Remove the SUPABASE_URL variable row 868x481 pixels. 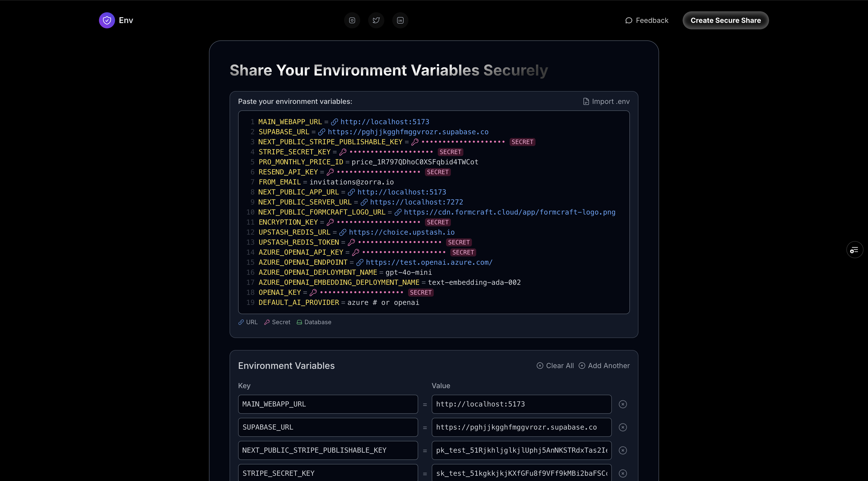(623, 427)
